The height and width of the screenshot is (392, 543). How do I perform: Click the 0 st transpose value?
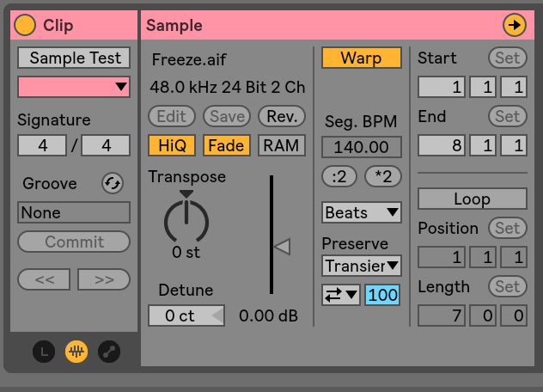click(186, 252)
